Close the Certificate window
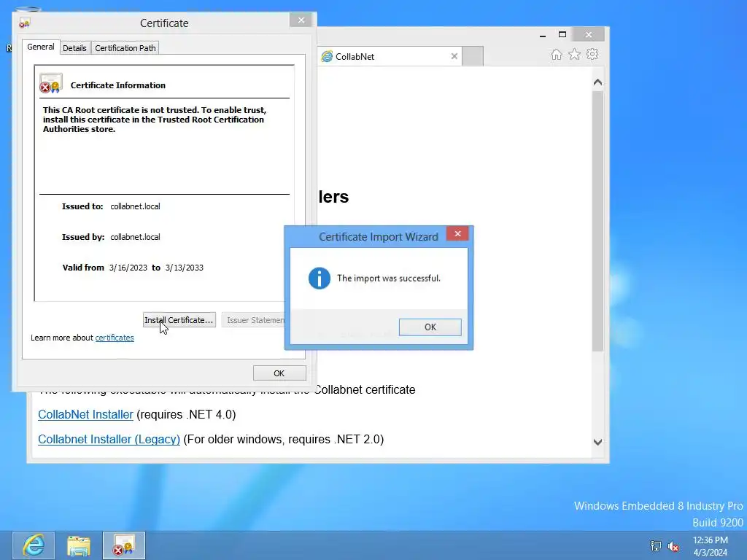This screenshot has width=747, height=560. pos(301,20)
